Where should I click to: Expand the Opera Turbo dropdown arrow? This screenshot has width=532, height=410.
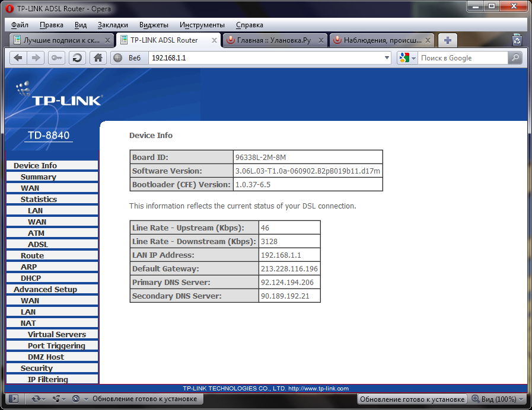point(86,399)
